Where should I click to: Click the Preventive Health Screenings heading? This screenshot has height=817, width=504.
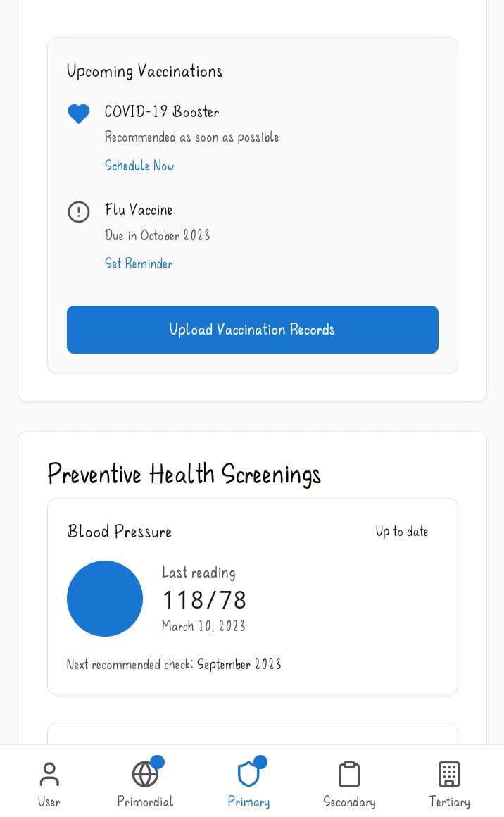[x=184, y=474]
